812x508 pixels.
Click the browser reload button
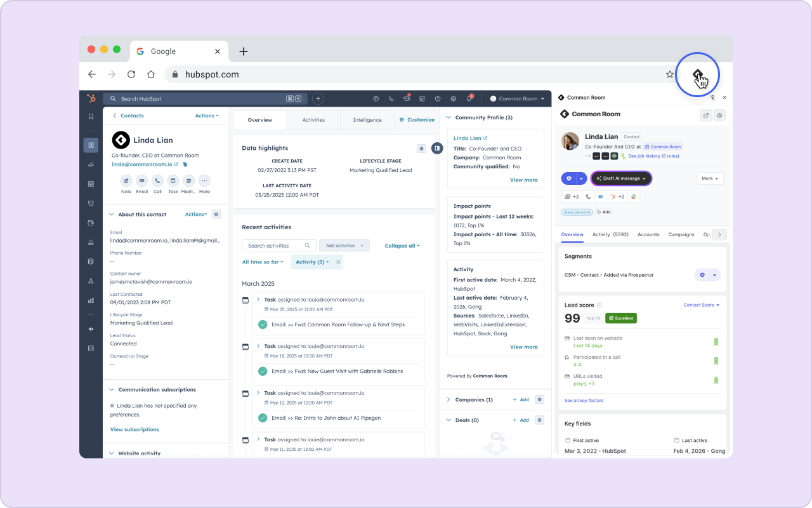(131, 74)
